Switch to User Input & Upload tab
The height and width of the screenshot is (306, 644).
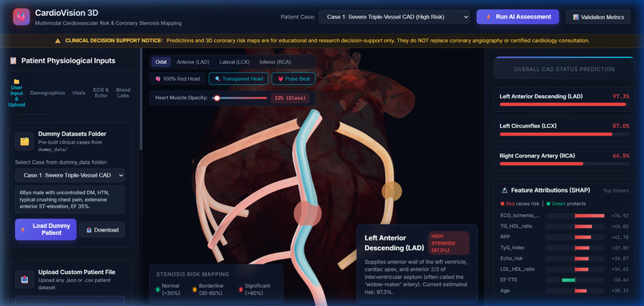point(17,93)
